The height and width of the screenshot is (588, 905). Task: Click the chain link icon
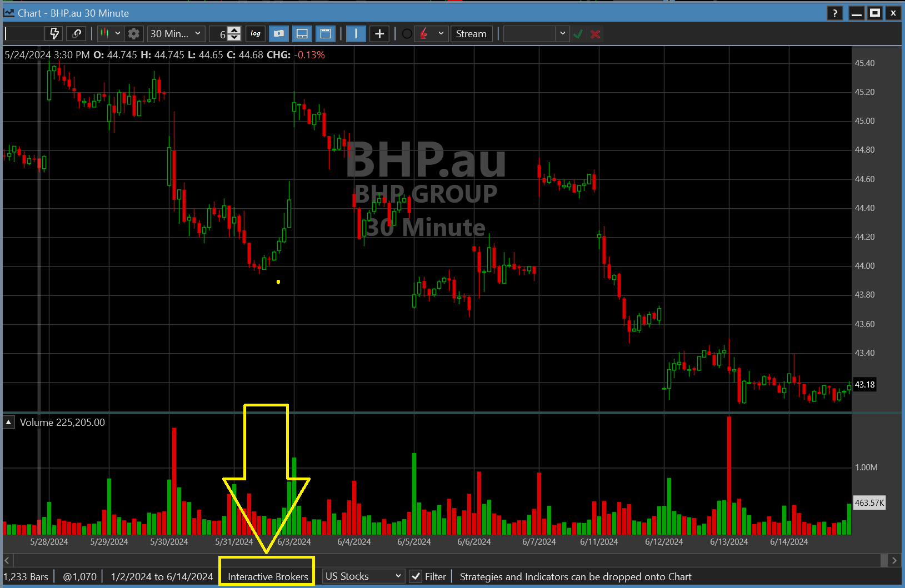tap(77, 34)
